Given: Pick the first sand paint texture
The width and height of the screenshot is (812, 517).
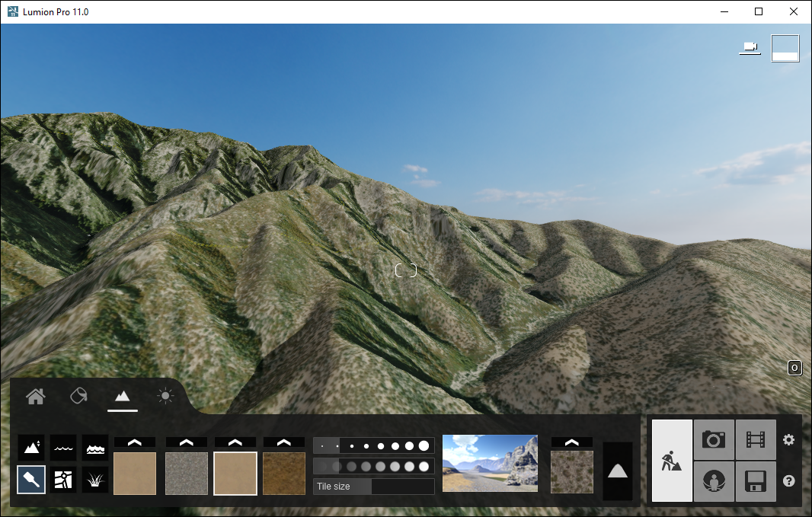Looking at the screenshot, I should click(135, 474).
